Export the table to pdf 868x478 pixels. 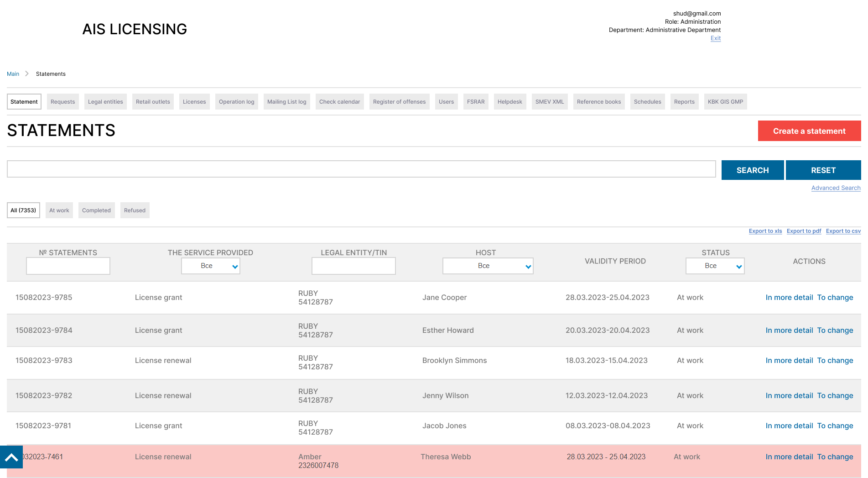[x=804, y=231]
